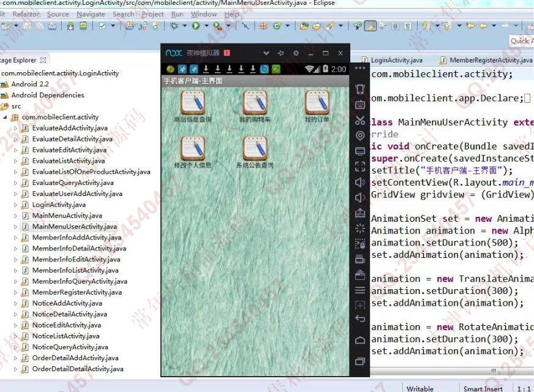Click the Run External Tools icon
The image size is (534, 392).
pyautogui.click(x=217, y=26)
